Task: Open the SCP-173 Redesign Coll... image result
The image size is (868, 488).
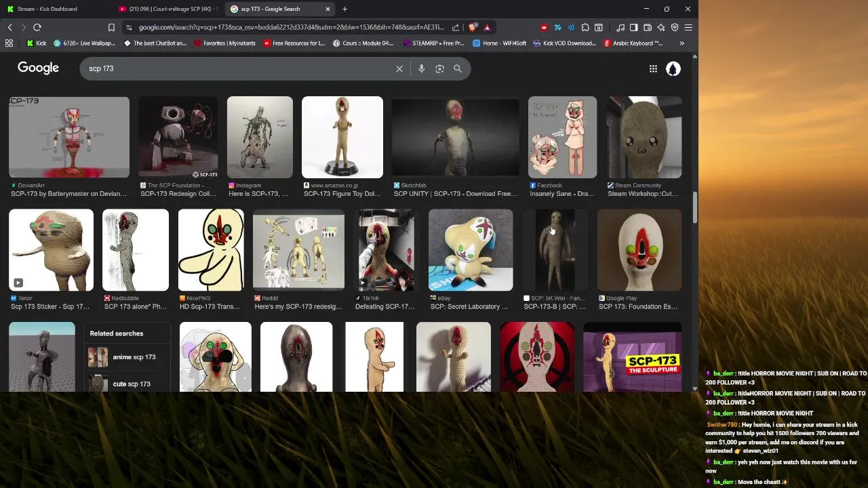Action: click(178, 138)
